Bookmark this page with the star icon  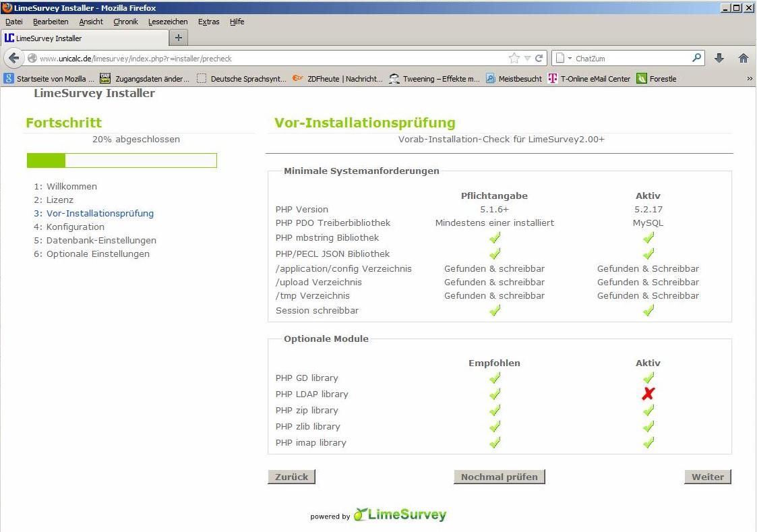514,59
